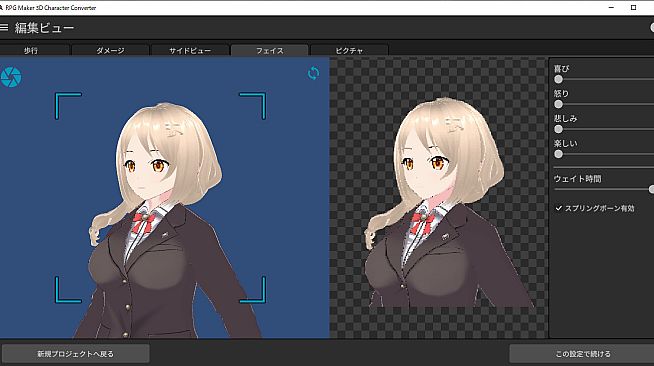This screenshot has width=654, height=366.
Task: Click the 3D character model in the blue viewport
Action: coord(167,221)
